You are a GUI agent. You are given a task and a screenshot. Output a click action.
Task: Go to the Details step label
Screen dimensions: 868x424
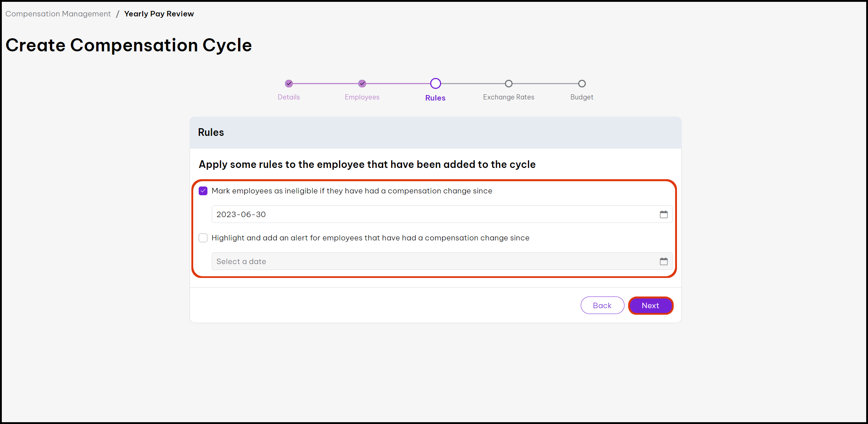click(289, 97)
